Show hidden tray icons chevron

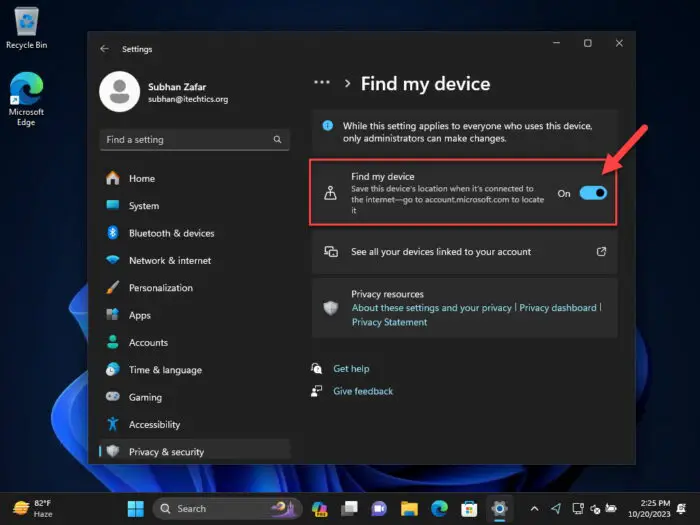(534, 508)
